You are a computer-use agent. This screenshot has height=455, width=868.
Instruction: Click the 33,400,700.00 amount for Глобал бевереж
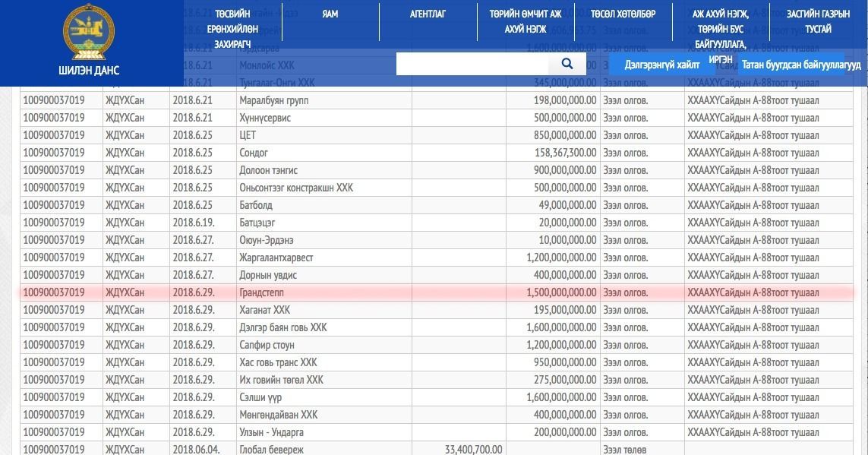coord(468,450)
